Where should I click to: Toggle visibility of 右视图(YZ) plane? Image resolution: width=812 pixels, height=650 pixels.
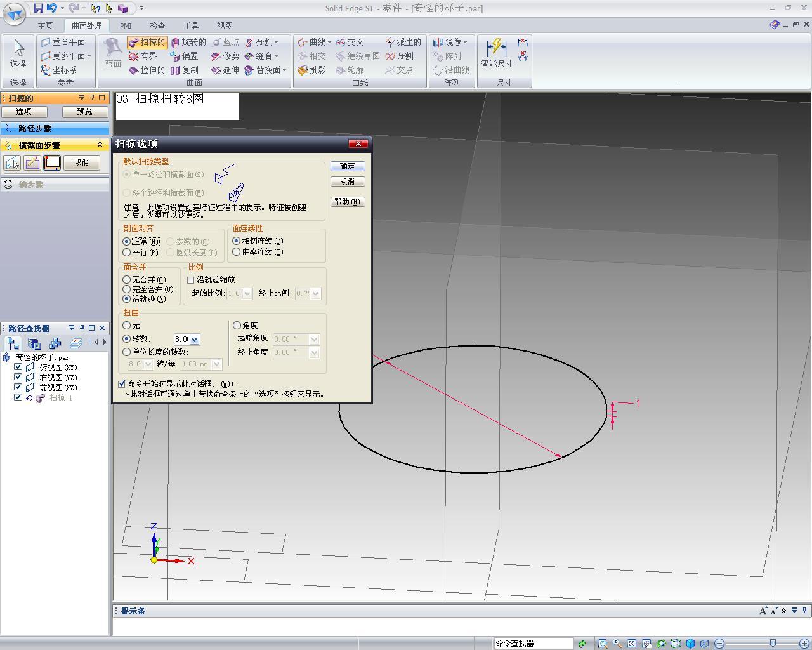[18, 377]
